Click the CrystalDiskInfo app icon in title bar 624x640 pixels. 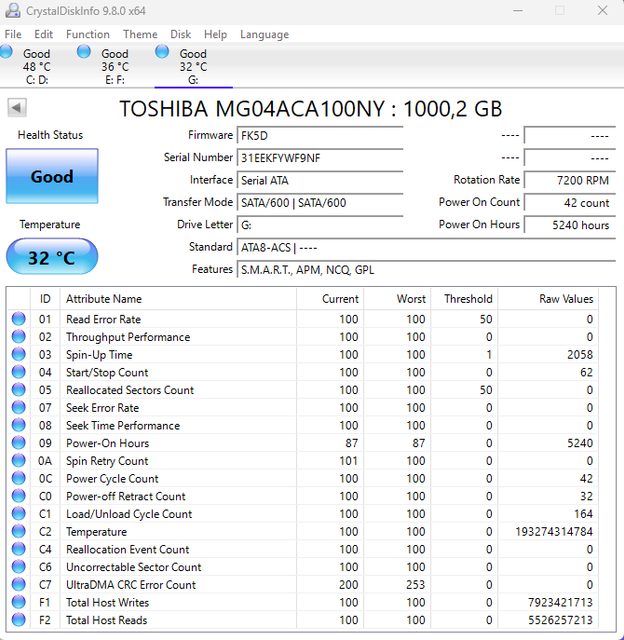pyautogui.click(x=12, y=11)
